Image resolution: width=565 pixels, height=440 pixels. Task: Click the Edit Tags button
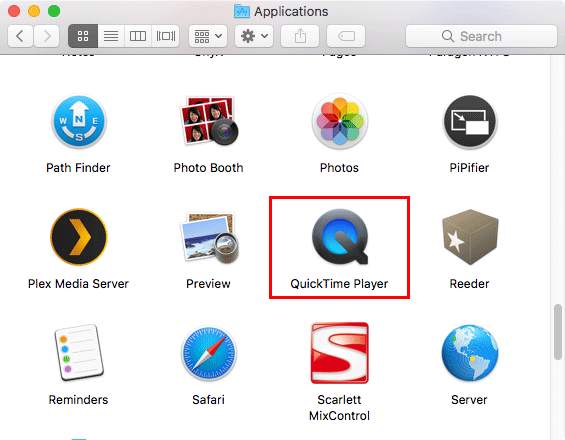click(x=346, y=36)
